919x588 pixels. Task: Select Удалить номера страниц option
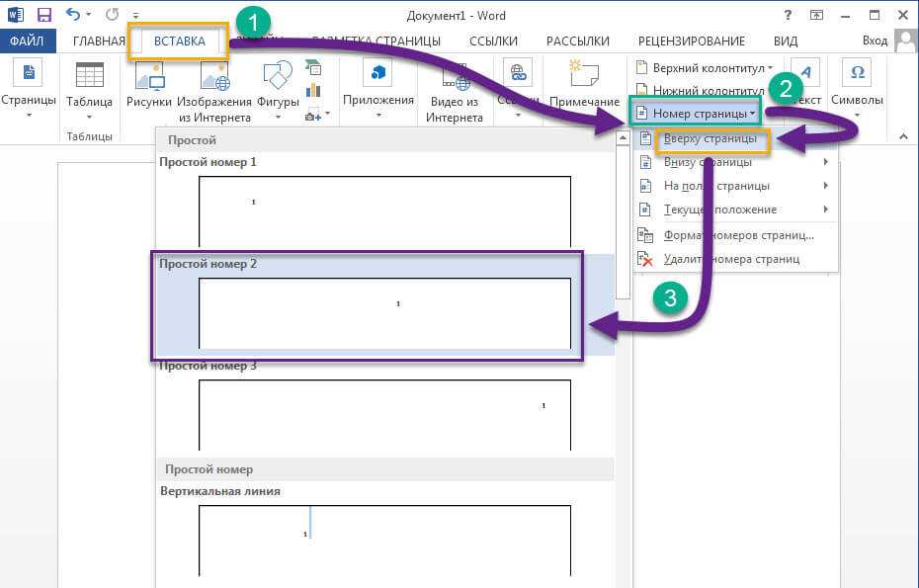pos(731,259)
